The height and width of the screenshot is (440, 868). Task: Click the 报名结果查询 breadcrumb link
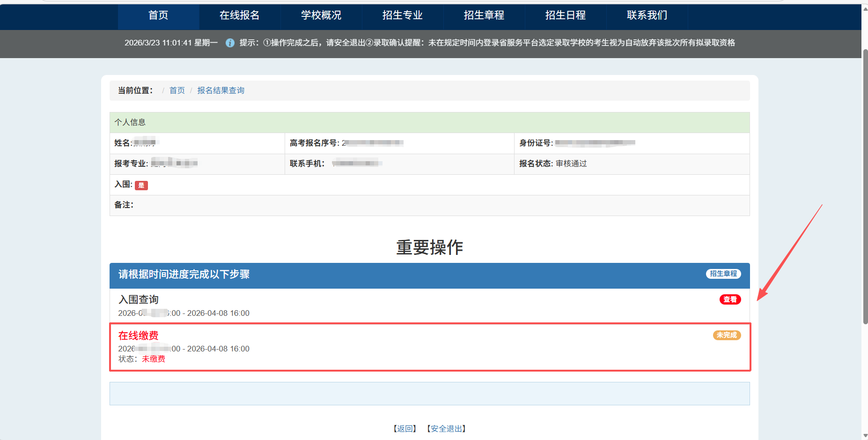pyautogui.click(x=221, y=90)
